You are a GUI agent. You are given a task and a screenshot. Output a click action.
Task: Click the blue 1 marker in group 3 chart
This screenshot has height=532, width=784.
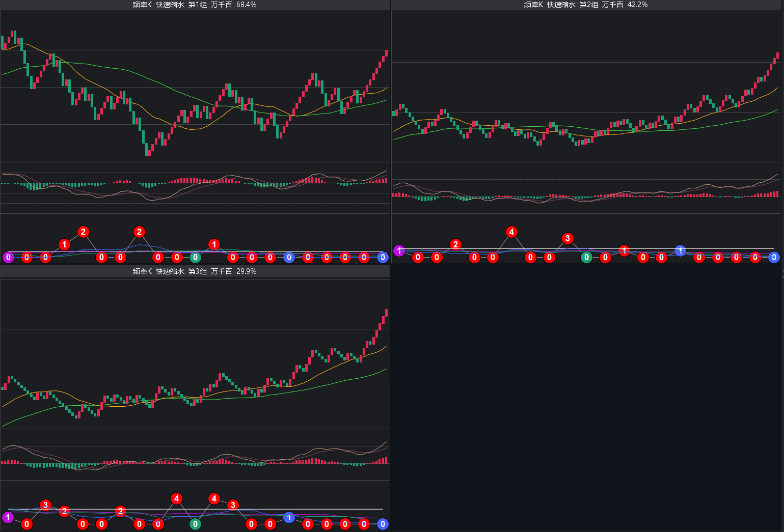coord(289,518)
